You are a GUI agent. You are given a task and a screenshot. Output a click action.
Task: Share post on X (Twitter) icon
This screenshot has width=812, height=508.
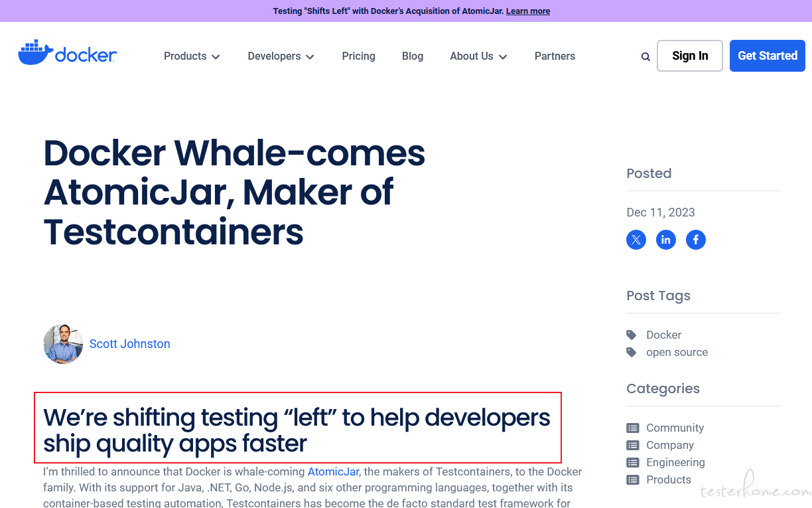(636, 240)
